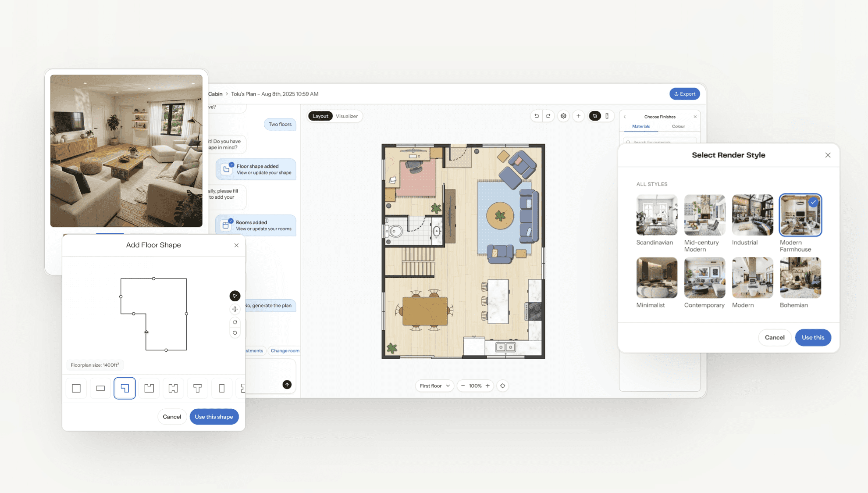868x493 pixels.
Task: Click the Use this shape button
Action: click(214, 417)
